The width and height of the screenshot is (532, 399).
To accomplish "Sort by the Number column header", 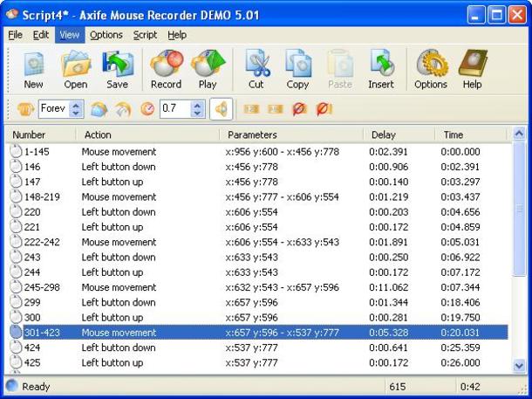I will pos(41,134).
